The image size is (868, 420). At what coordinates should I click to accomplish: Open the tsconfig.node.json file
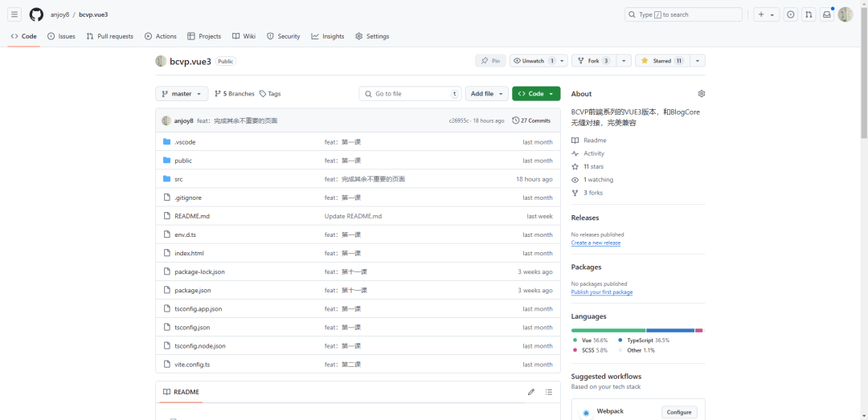(x=200, y=346)
